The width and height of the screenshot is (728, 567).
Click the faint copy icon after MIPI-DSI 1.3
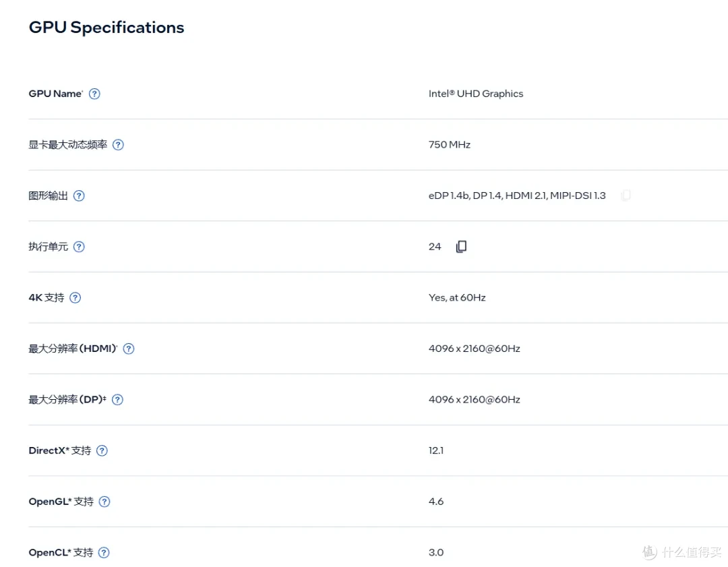point(626,196)
